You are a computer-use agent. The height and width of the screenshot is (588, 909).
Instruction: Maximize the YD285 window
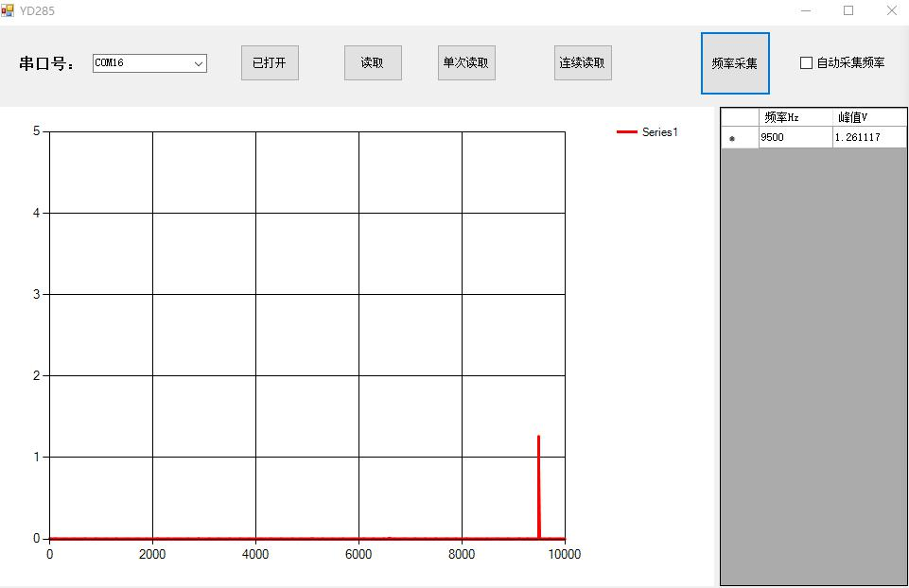coord(848,10)
